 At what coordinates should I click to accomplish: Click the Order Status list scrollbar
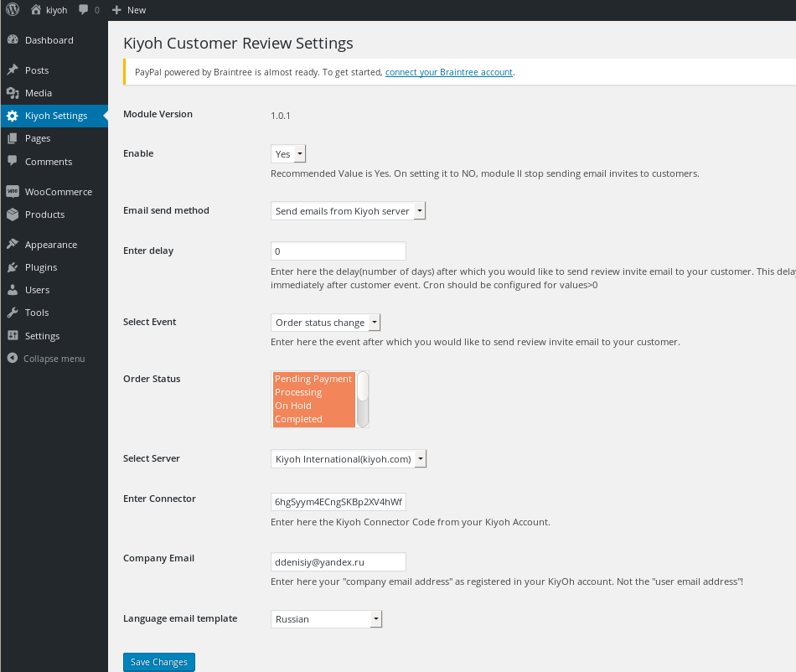click(x=363, y=399)
